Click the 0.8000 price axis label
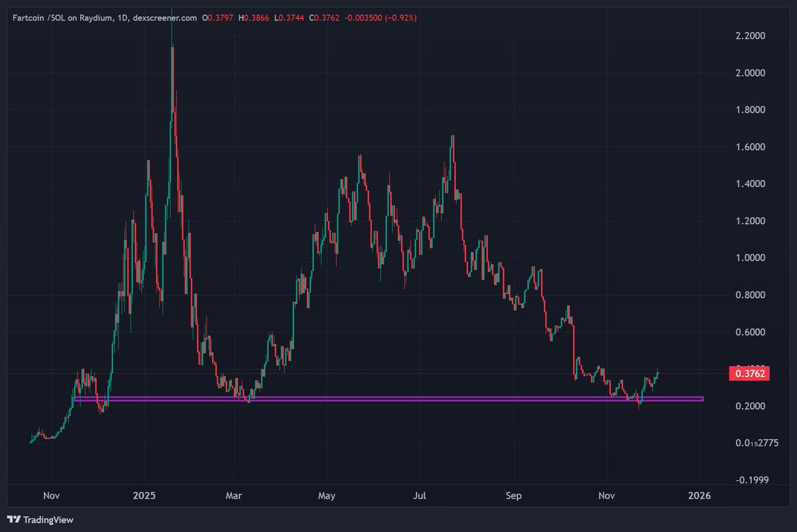The height and width of the screenshot is (532, 797). (751, 295)
